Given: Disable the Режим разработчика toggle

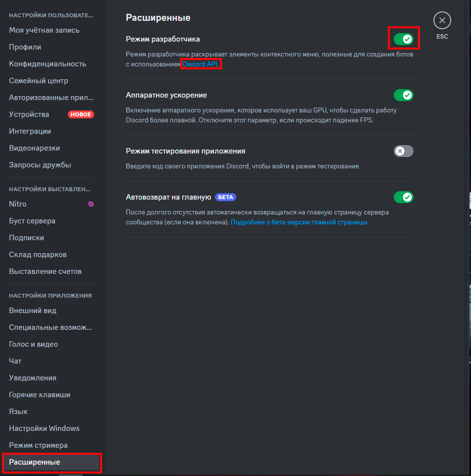Looking at the screenshot, I should click(x=403, y=39).
